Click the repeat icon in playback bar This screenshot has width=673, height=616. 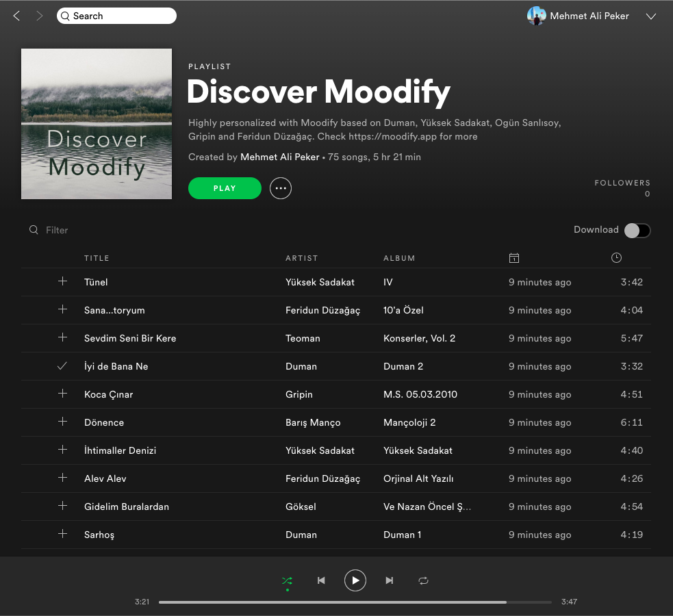(x=423, y=580)
